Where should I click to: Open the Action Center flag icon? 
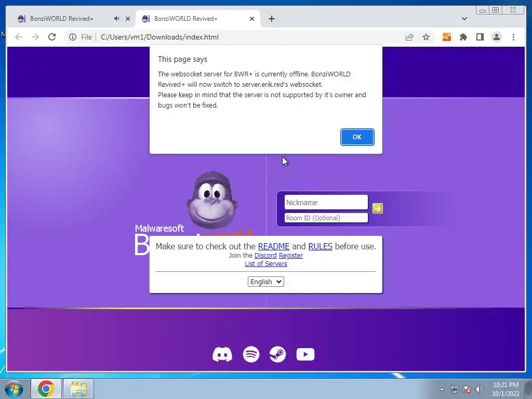pyautogui.click(x=467, y=389)
